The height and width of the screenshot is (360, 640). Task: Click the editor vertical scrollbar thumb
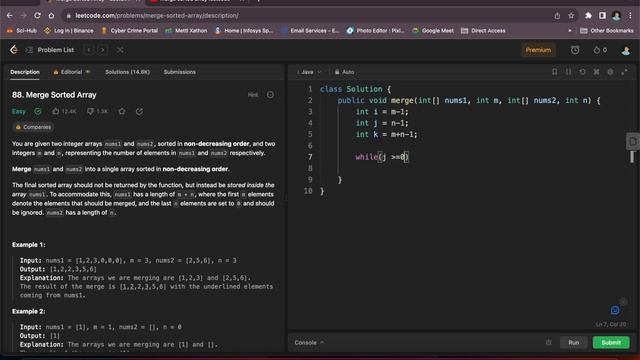[x=632, y=157]
